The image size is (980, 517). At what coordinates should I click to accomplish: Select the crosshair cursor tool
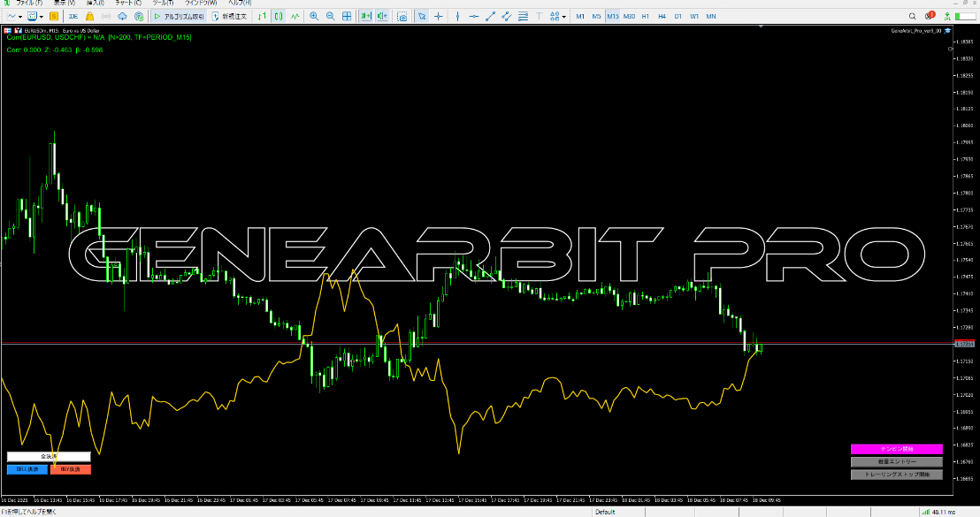click(x=439, y=16)
